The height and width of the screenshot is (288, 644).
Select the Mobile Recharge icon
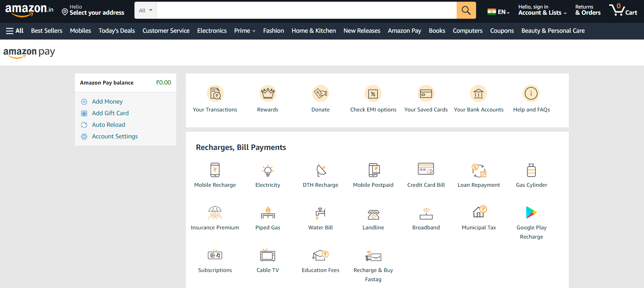(215, 170)
